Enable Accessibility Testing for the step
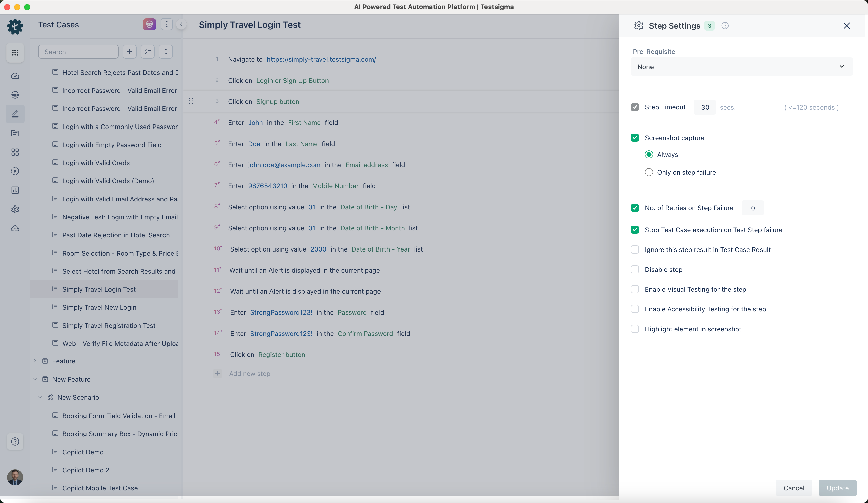868x503 pixels. [x=635, y=309]
